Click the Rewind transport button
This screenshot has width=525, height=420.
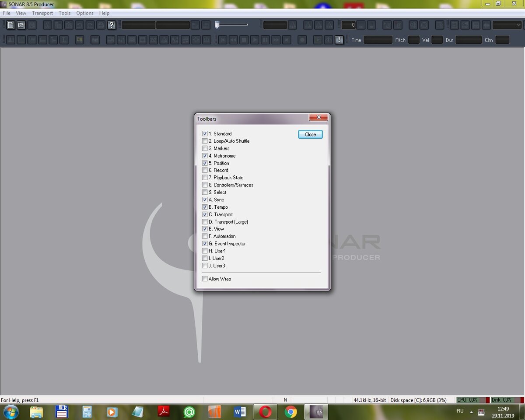click(x=233, y=40)
